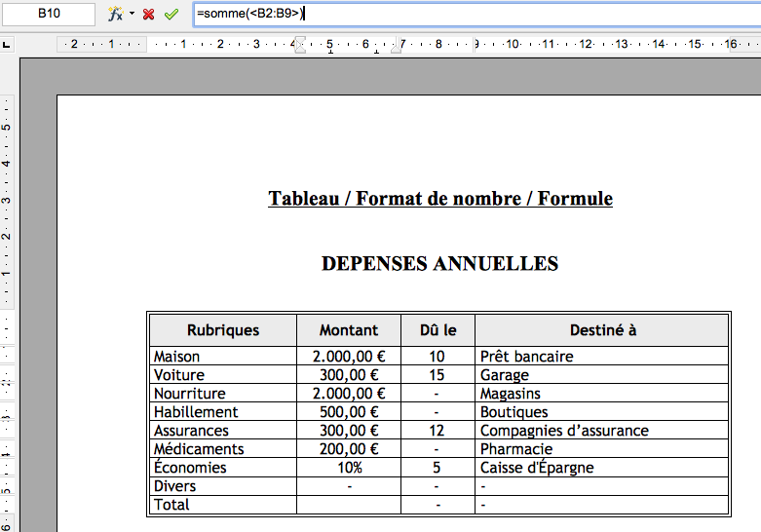Cancel the formula with the red X
The width and height of the screenshot is (761, 532).
pos(148,14)
